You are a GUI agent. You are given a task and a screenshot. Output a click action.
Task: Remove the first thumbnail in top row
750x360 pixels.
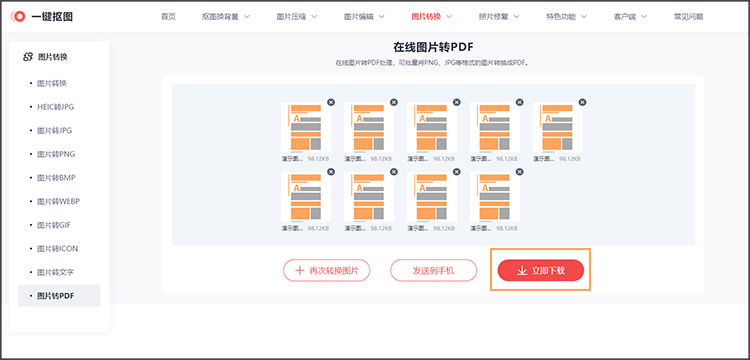click(331, 102)
